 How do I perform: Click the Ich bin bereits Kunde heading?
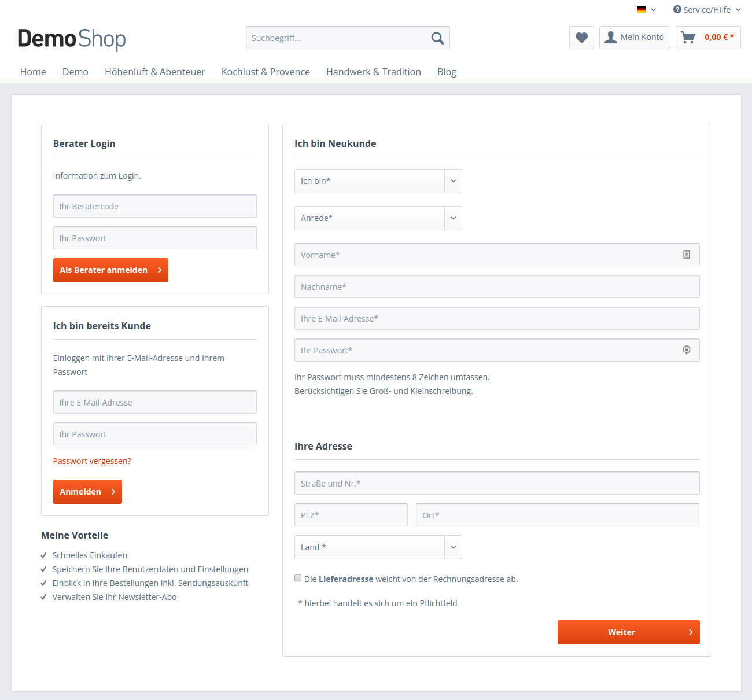tap(102, 326)
